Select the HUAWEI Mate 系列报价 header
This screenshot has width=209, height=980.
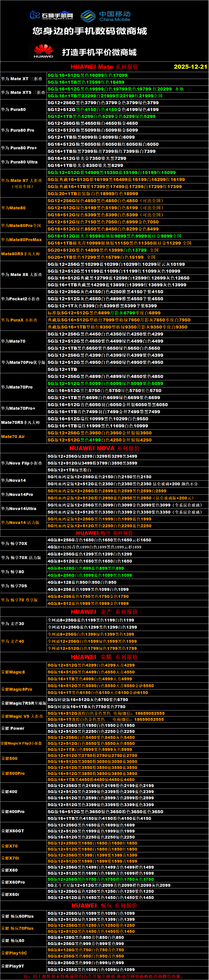[104, 67]
